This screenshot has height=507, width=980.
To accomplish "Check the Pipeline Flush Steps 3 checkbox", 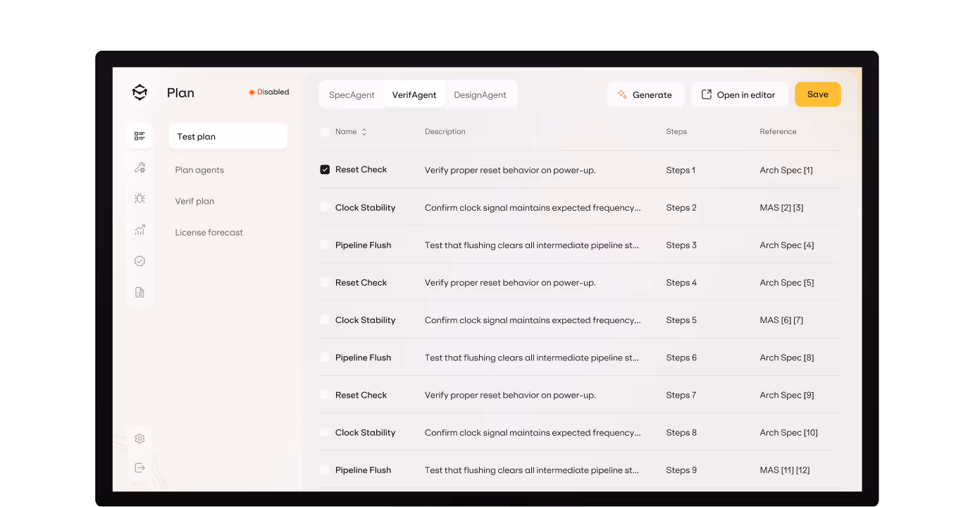I will (x=325, y=245).
